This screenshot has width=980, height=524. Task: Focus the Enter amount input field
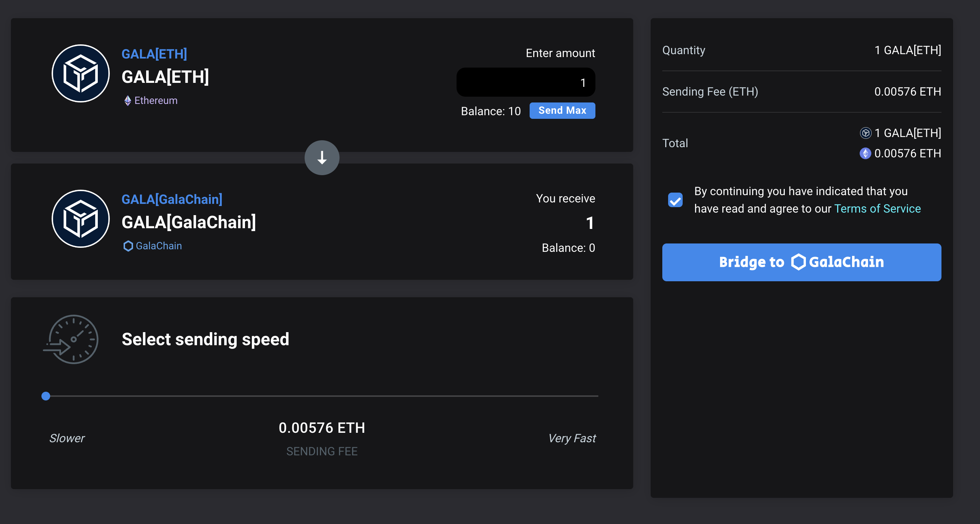pos(526,82)
